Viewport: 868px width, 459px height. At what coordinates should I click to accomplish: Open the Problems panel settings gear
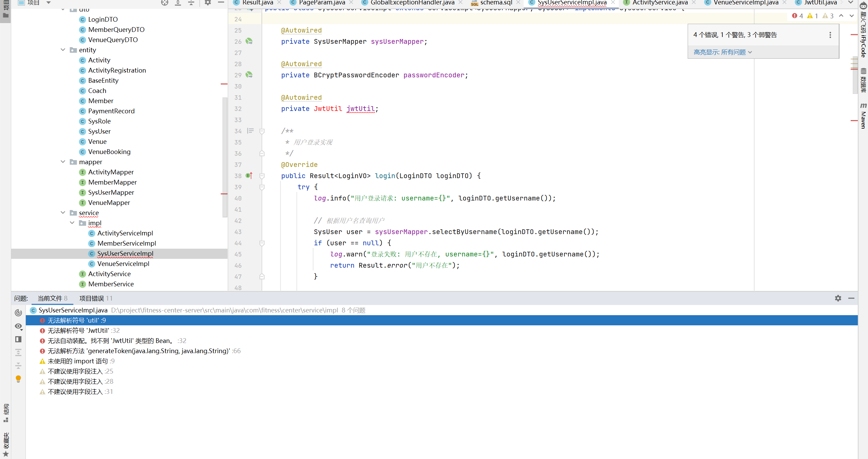tap(838, 298)
